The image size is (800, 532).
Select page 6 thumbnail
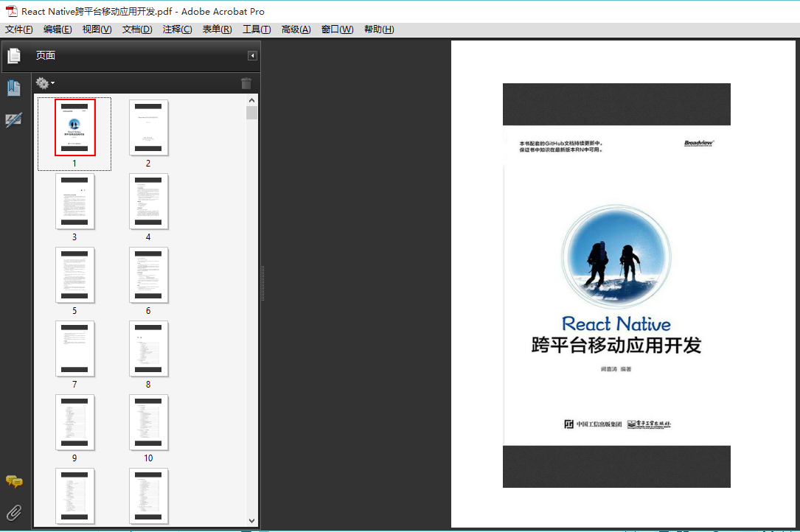[148, 275]
